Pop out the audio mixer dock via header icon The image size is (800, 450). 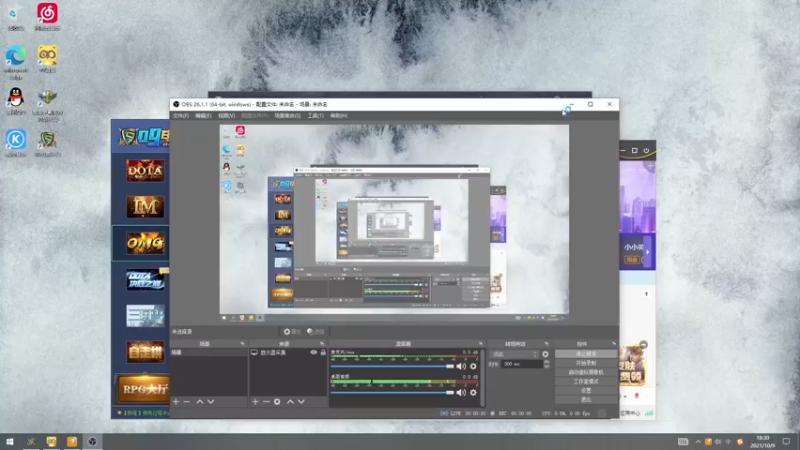pyautogui.click(x=481, y=344)
